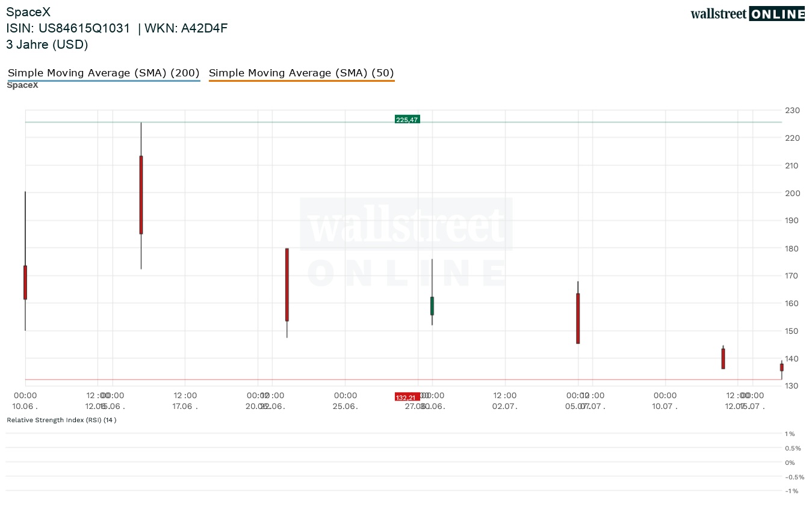Click the wallstreet ONLINE logo
The image size is (812, 507).
(747, 14)
